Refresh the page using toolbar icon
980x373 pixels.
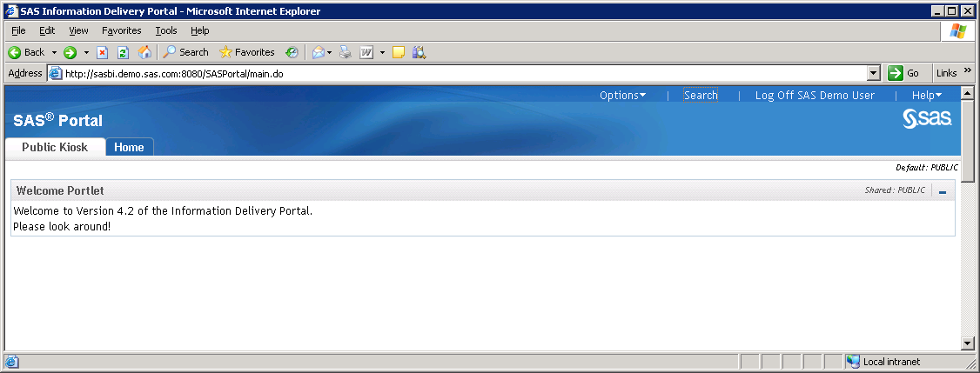pos(123,52)
